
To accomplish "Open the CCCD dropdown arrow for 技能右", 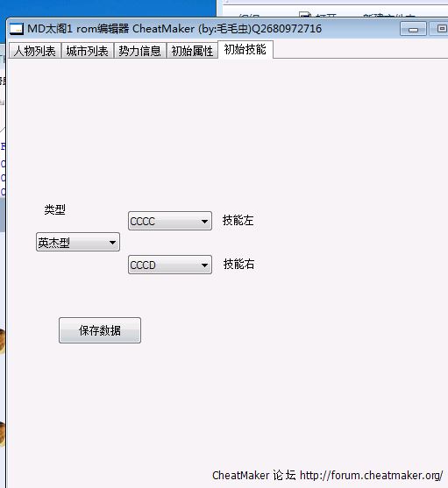I will click(x=204, y=265).
